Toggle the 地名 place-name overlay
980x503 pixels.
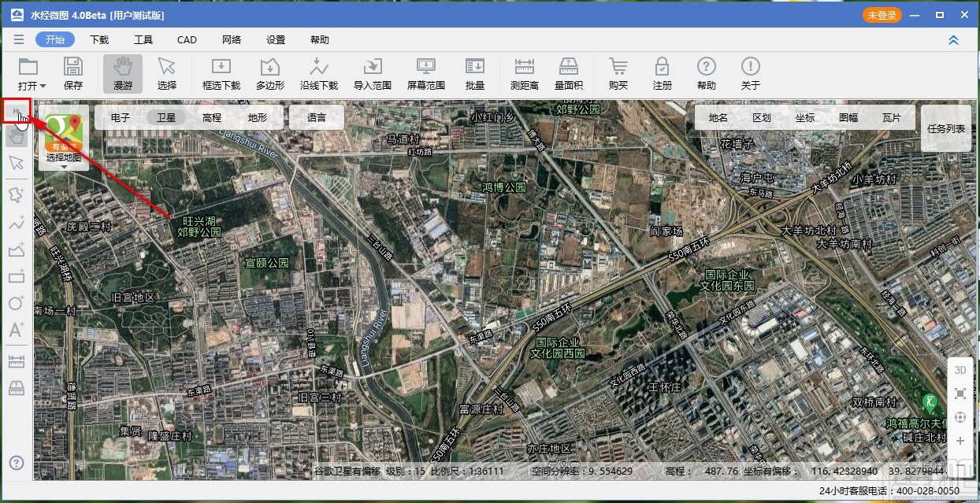(x=718, y=118)
